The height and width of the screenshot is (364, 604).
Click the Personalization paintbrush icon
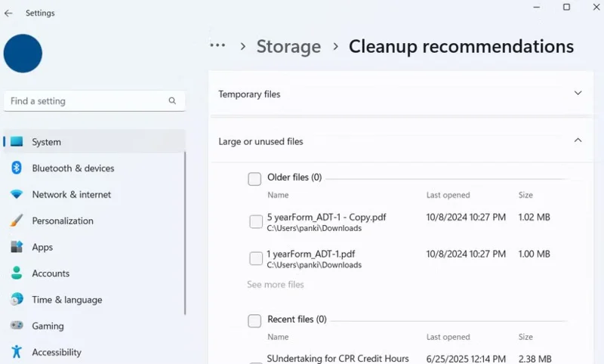tap(17, 221)
